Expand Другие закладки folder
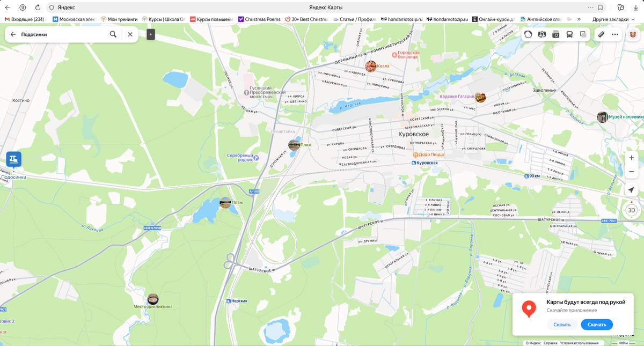 tap(614, 19)
